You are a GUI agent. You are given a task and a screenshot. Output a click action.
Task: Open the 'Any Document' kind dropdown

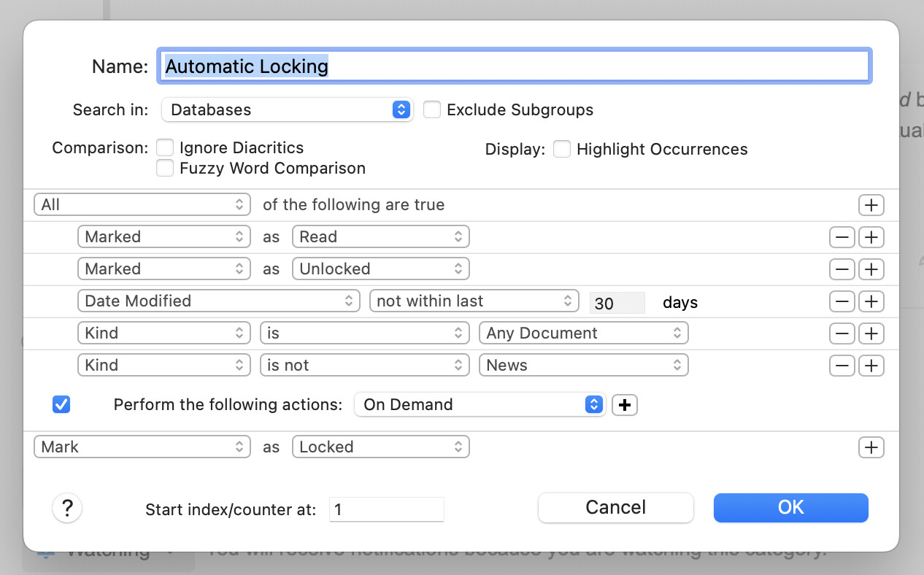point(583,333)
